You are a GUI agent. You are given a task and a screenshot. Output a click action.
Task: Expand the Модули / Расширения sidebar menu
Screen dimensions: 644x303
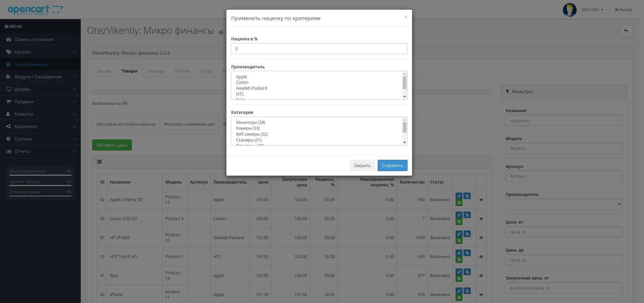(40, 77)
